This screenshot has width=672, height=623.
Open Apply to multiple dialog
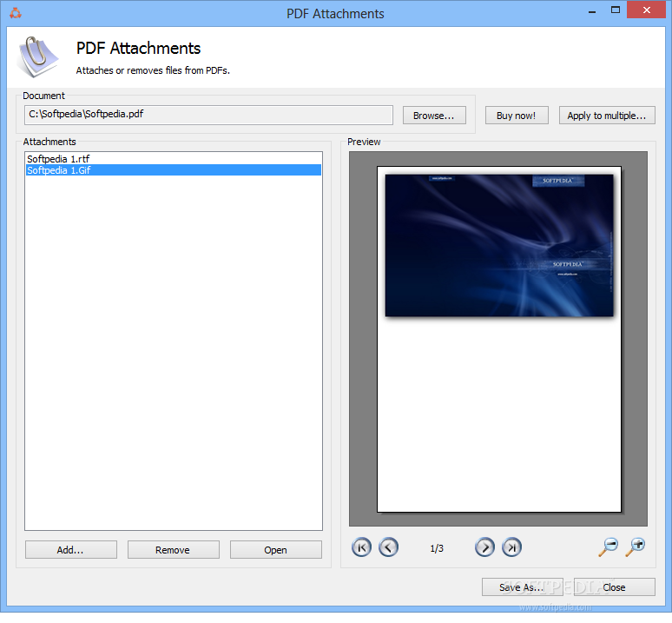(607, 116)
